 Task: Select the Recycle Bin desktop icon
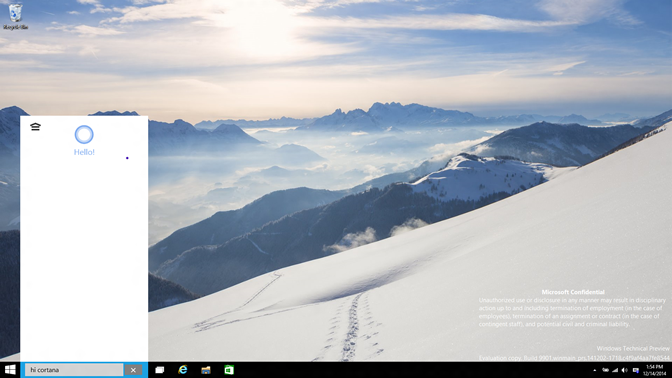15,16
